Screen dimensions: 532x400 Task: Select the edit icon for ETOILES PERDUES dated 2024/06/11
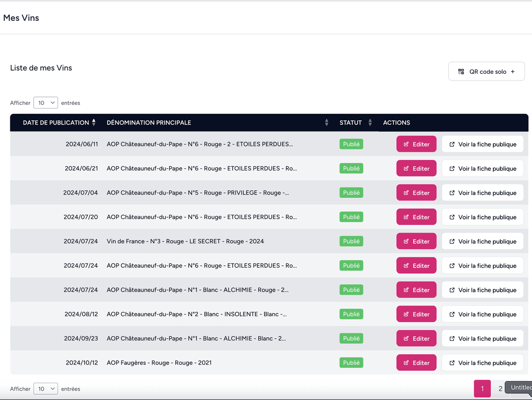(x=406, y=144)
